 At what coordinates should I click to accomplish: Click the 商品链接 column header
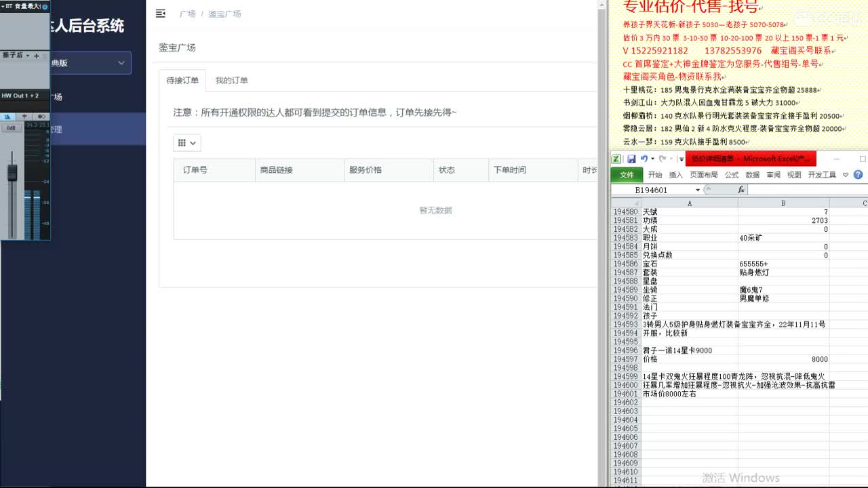point(300,170)
